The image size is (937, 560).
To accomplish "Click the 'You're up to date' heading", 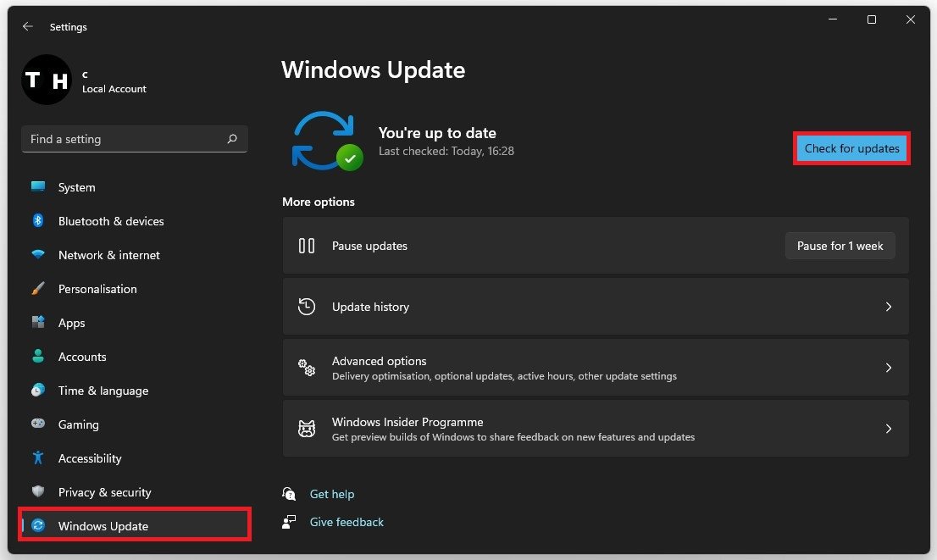I will (x=437, y=133).
